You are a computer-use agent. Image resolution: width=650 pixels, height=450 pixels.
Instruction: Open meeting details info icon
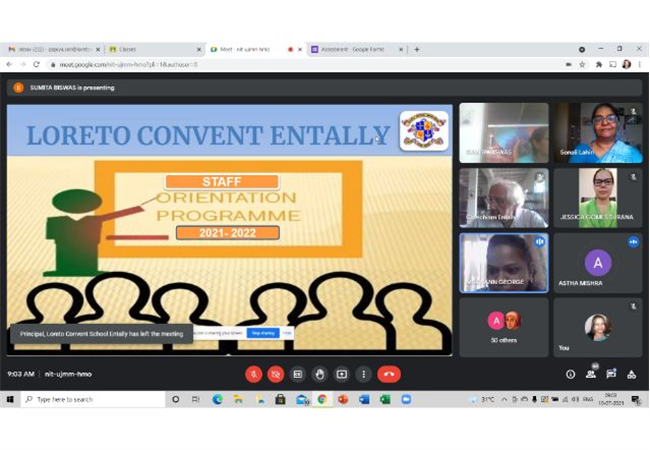[x=570, y=375]
